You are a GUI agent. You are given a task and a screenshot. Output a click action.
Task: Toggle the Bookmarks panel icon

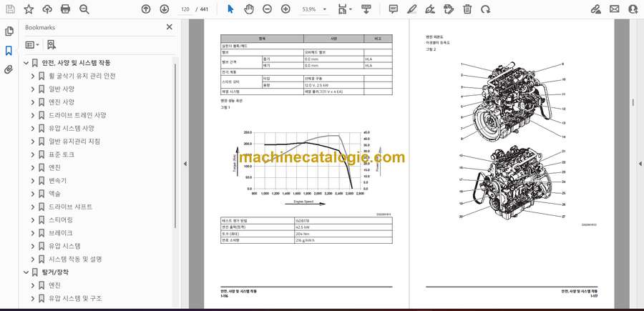pos(9,51)
